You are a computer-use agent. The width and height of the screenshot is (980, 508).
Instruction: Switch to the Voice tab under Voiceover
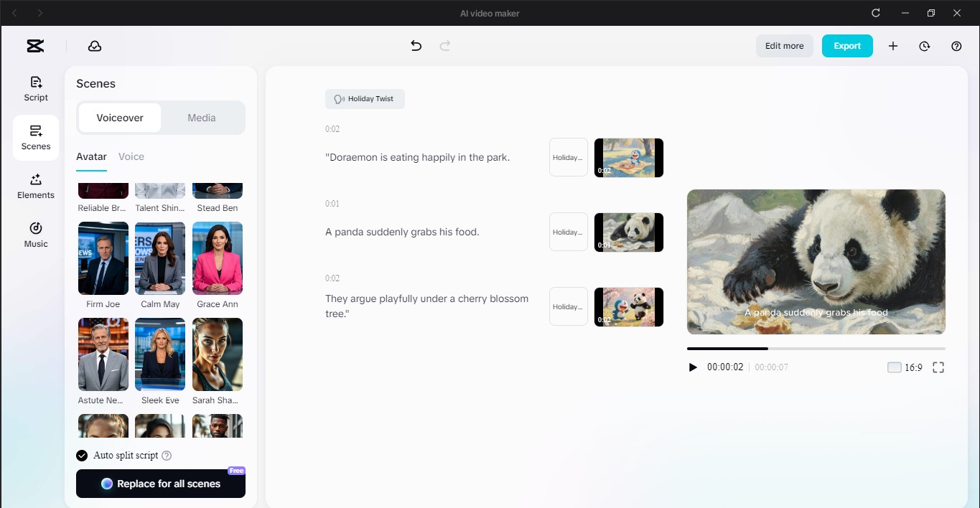point(131,156)
